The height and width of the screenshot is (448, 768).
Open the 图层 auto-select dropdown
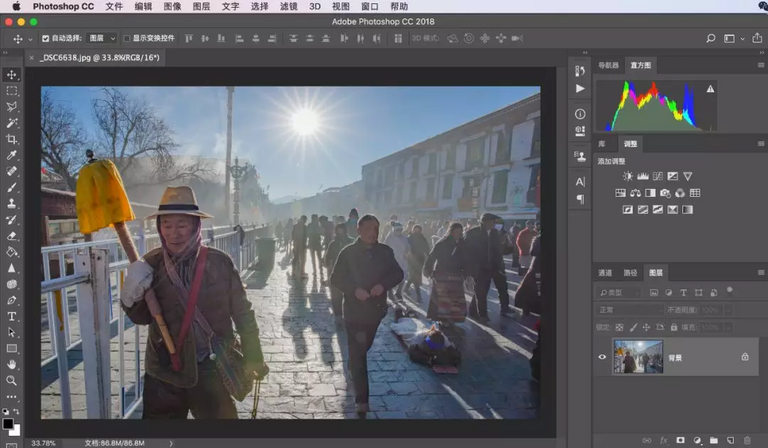pyautogui.click(x=102, y=38)
